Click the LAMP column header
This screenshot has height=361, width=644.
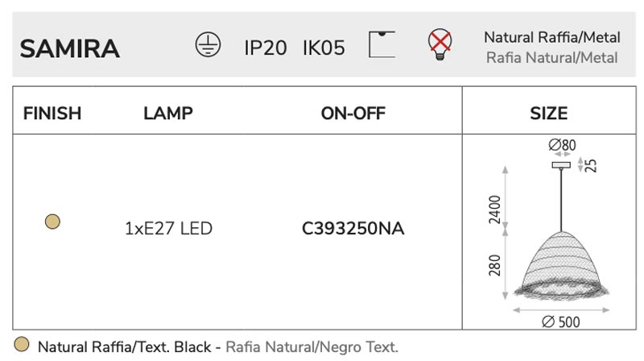(168, 114)
